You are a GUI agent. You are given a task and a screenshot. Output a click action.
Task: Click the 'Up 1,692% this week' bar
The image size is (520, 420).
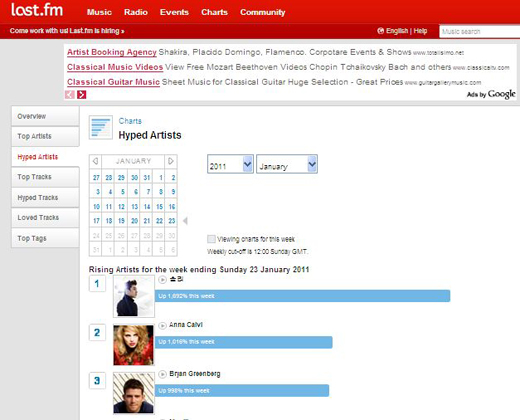click(303, 296)
